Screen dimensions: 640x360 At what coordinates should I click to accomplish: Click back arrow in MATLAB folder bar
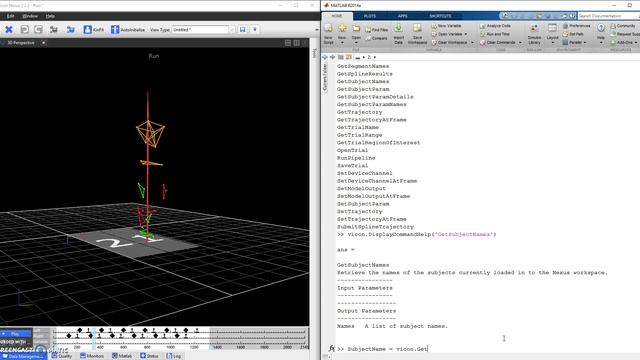click(x=325, y=57)
